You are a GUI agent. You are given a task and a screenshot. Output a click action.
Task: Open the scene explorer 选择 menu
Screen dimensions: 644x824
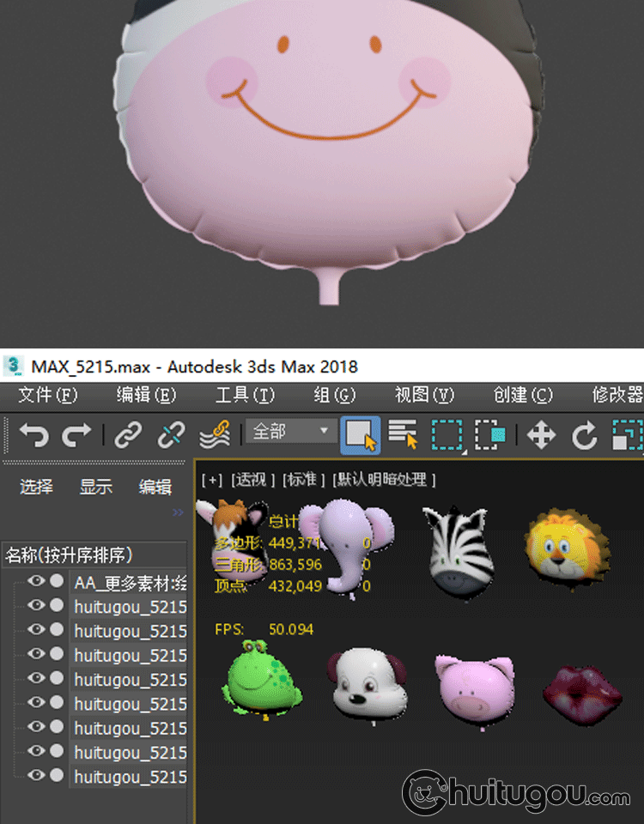pos(36,487)
